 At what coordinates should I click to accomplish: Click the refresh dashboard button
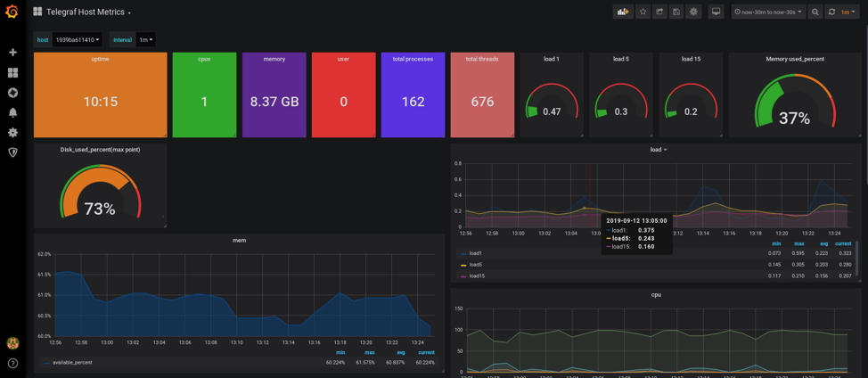(831, 12)
